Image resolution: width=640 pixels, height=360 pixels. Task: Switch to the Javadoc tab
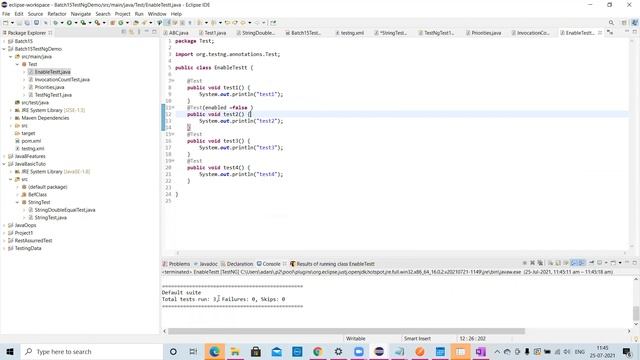tap(206, 264)
